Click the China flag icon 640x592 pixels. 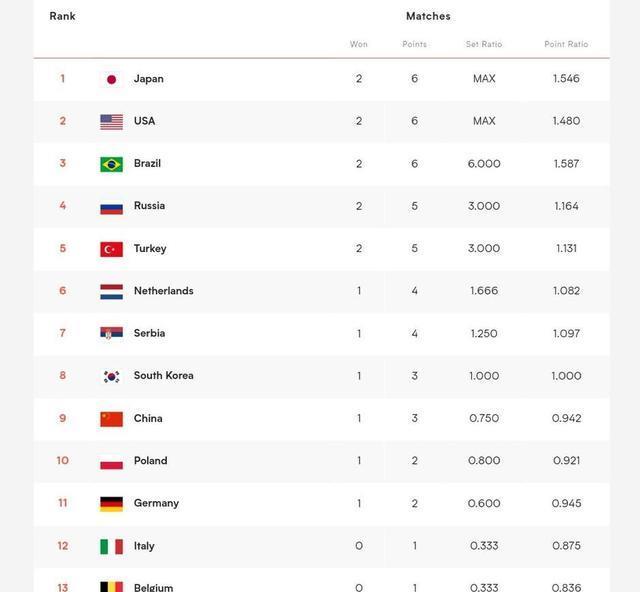pos(111,419)
